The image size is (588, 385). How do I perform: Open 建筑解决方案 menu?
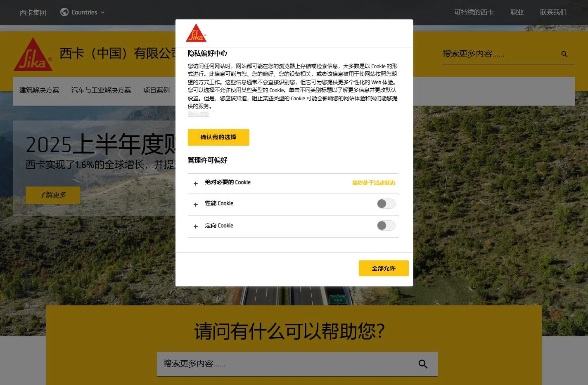[x=39, y=90]
